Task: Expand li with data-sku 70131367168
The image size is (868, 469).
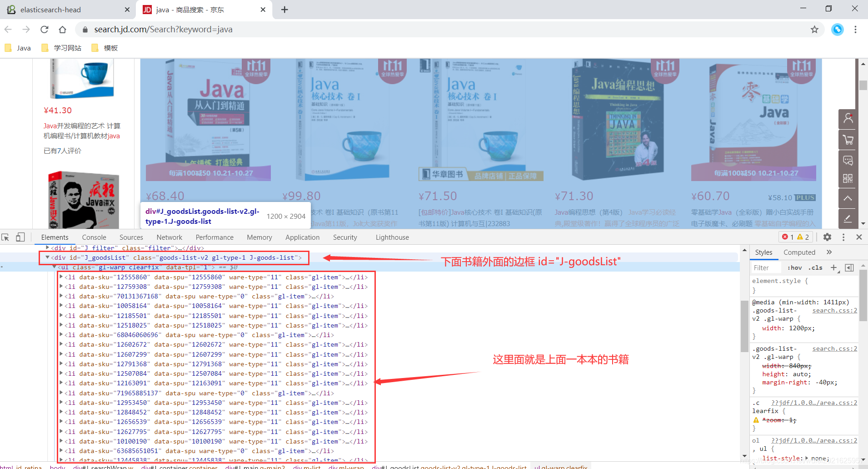Action: pyautogui.click(x=61, y=296)
